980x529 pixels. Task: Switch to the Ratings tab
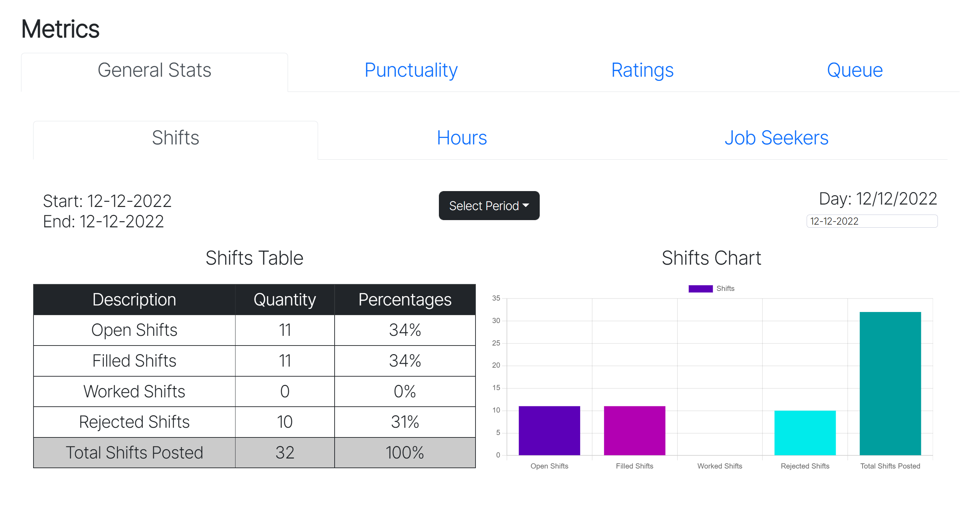pos(642,70)
